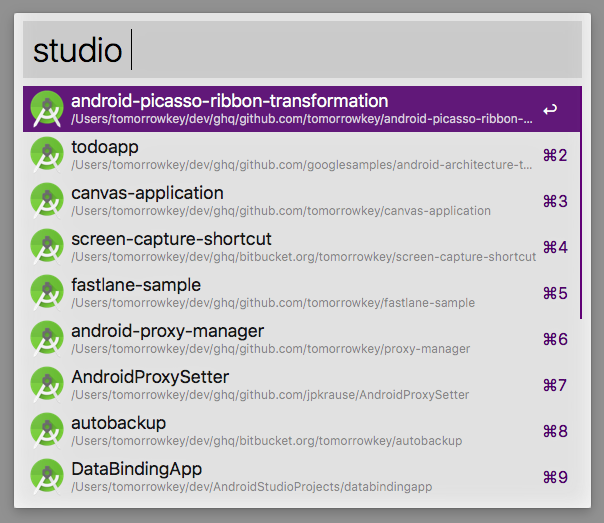Click the return-key symbol on the selected result

(550, 109)
